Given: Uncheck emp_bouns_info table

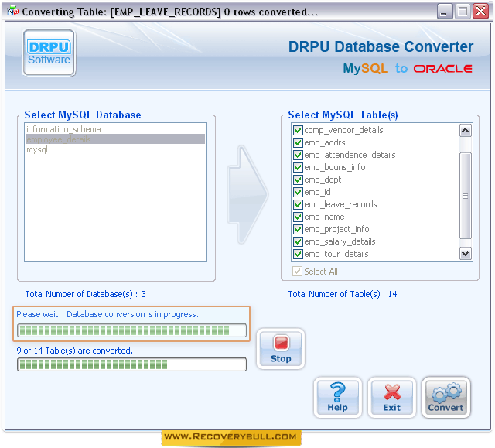Looking at the screenshot, I should tap(298, 167).
